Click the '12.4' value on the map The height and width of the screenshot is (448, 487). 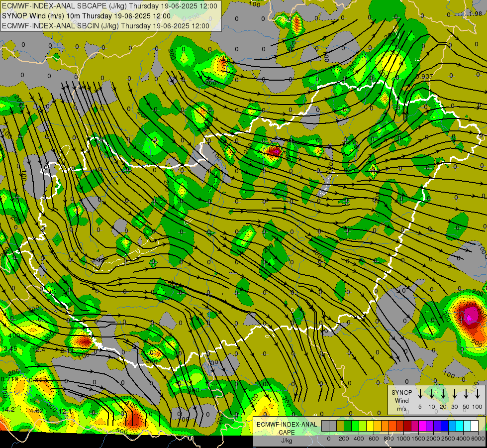39,350
